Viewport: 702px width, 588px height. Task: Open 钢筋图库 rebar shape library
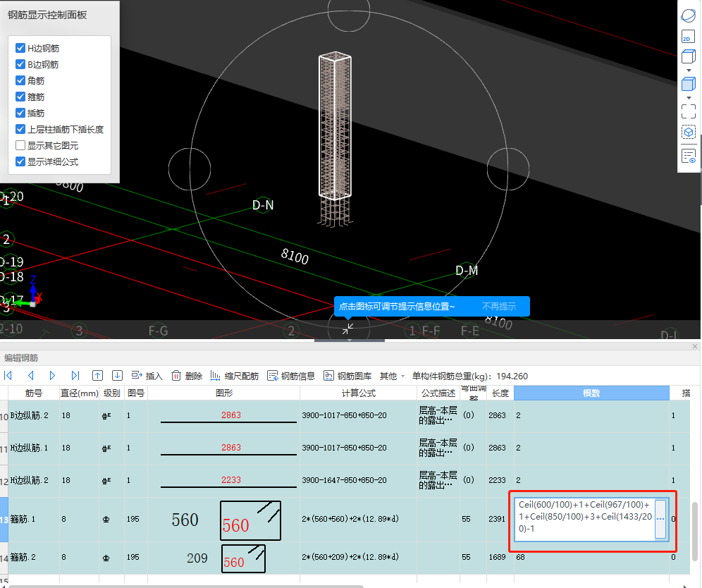click(347, 376)
